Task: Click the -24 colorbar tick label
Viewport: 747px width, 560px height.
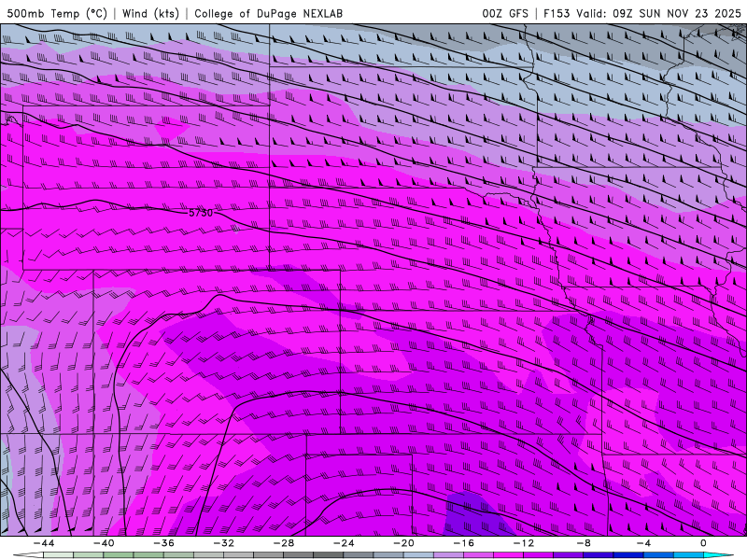Action: pyautogui.click(x=344, y=543)
